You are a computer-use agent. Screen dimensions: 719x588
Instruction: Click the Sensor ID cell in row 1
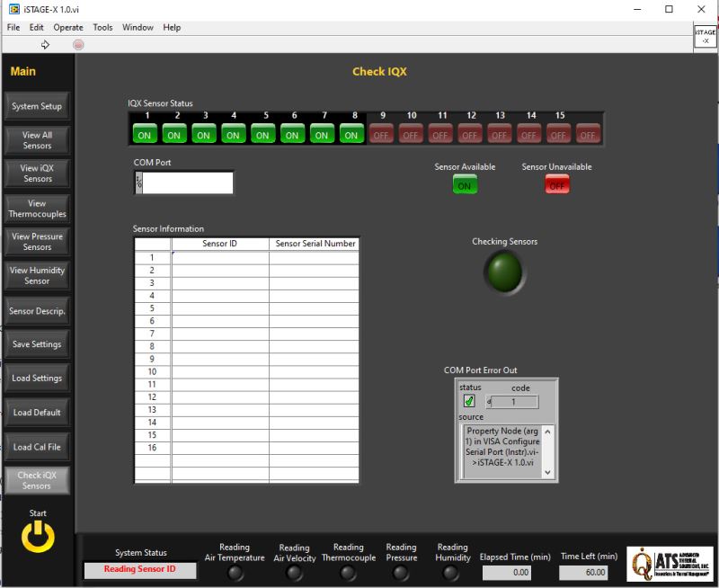[220, 258]
